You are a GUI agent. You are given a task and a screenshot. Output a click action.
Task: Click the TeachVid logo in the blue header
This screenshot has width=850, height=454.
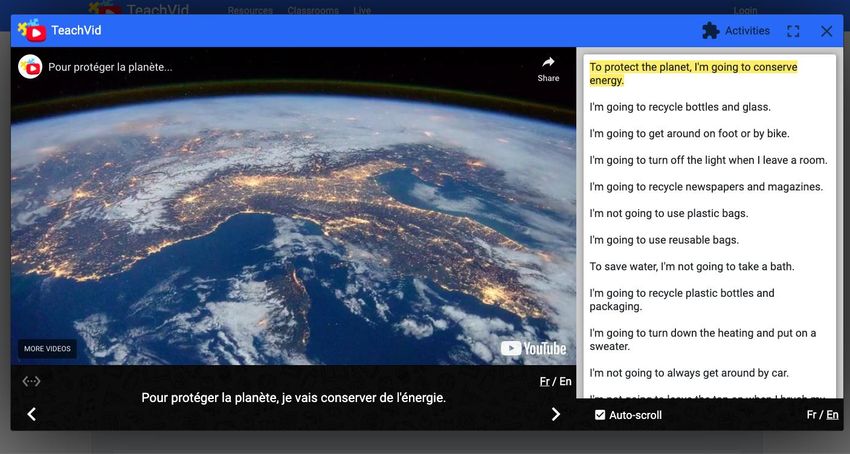32,30
